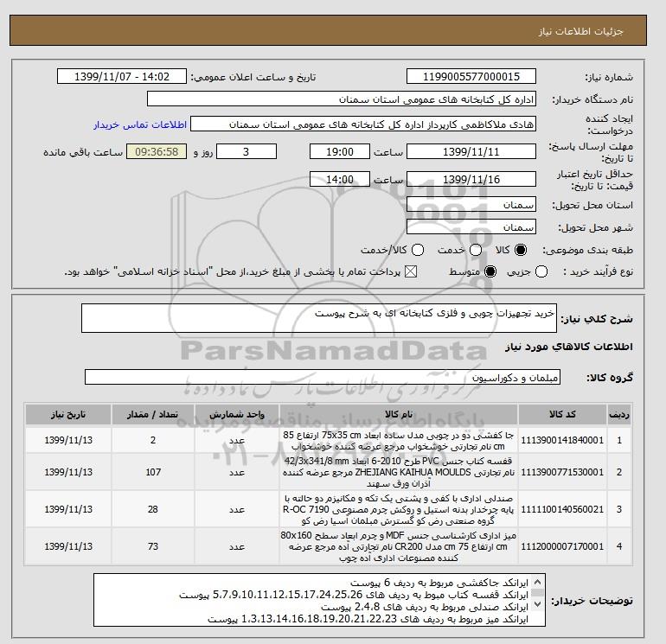
Task: Click the تعداد / مقدار column header
Action: point(153,414)
